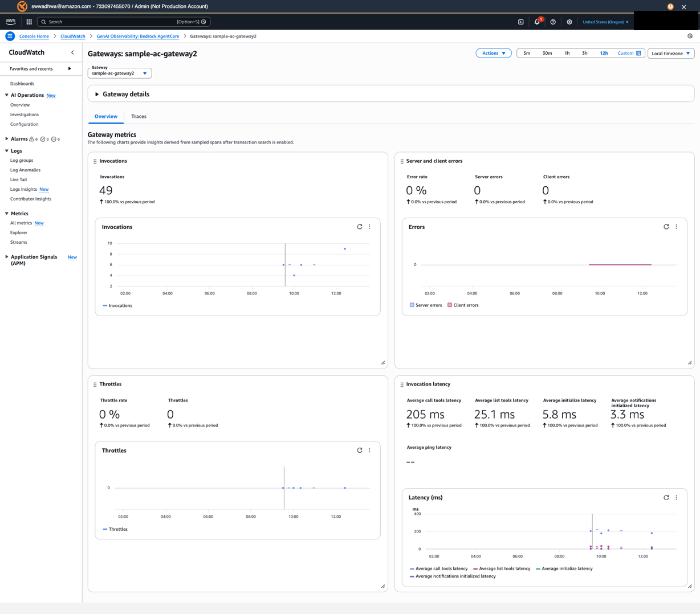This screenshot has height=614, width=700.
Task: Open CloudShell from the top bar
Action: 520,22
